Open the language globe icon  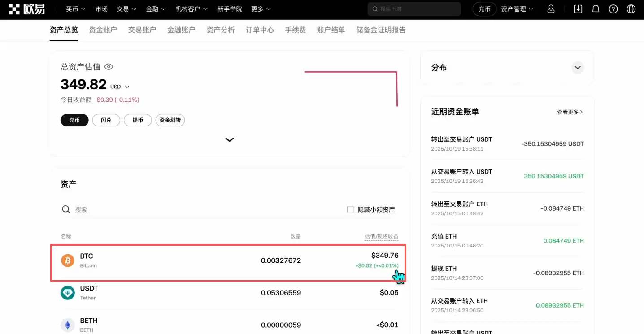pyautogui.click(x=631, y=9)
